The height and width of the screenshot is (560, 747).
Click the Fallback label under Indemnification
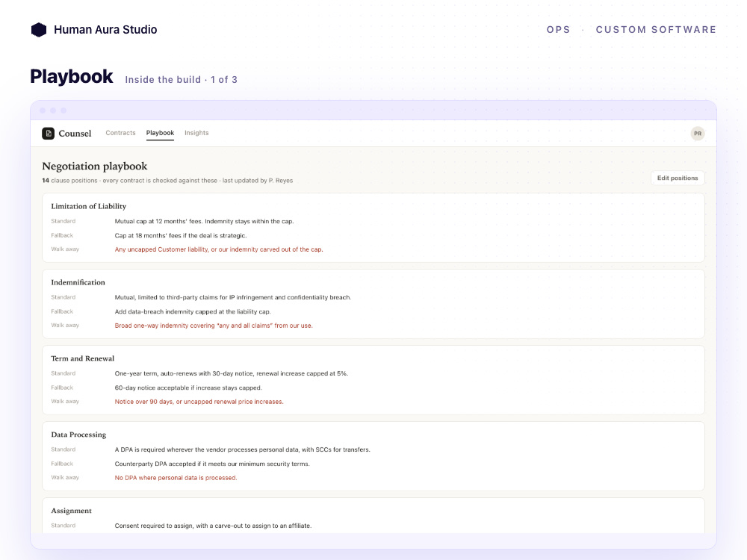point(62,311)
